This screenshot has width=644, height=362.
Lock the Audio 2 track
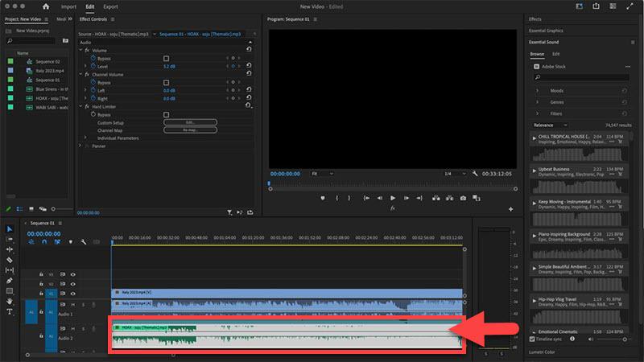coord(41,336)
